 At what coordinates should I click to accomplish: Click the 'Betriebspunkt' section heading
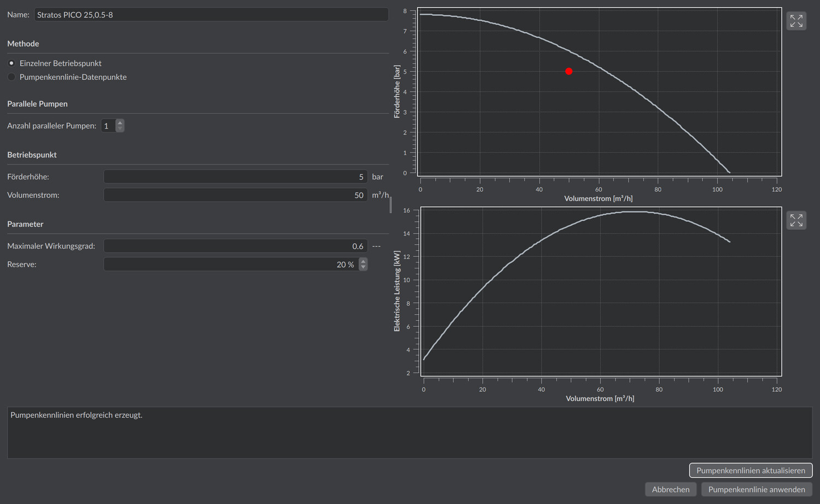pyautogui.click(x=32, y=155)
